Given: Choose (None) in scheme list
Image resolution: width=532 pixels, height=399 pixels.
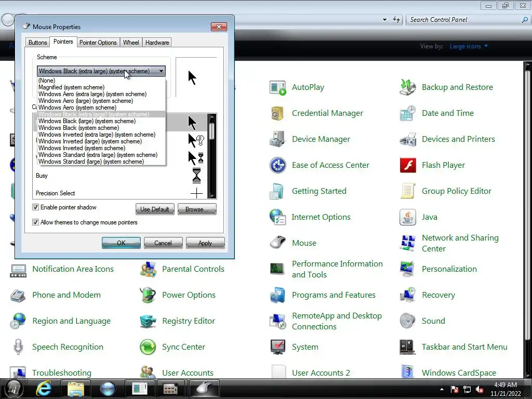Looking at the screenshot, I should pyautogui.click(x=101, y=81).
